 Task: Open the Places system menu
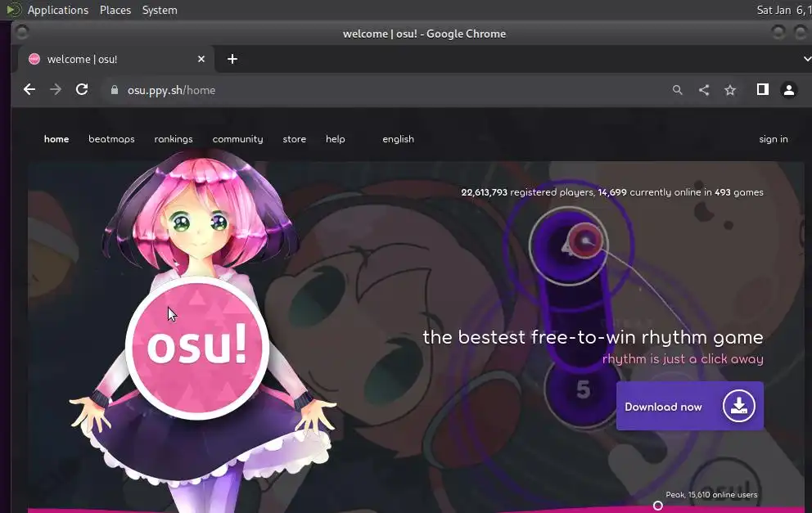(x=115, y=10)
